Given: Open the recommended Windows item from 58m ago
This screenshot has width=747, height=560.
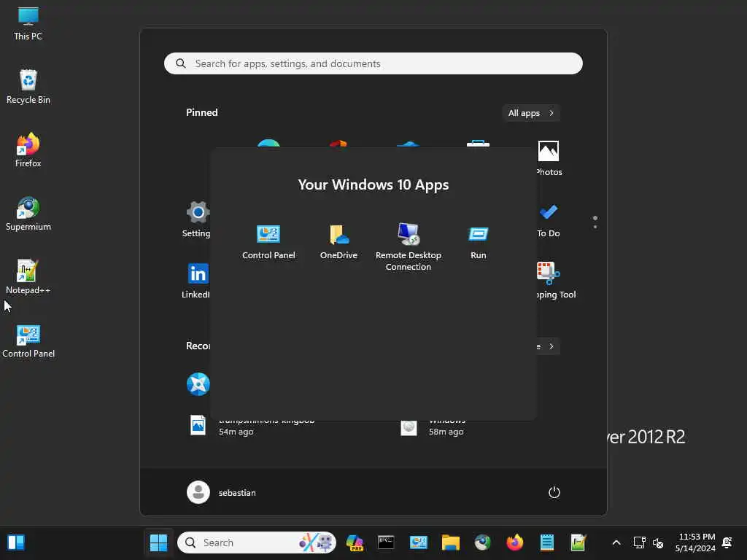Looking at the screenshot, I should point(433,426).
